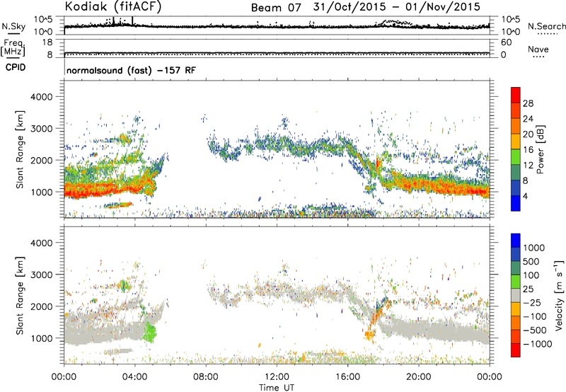Click the 2000 tick in the power panel
The image size is (566, 392).
point(42,160)
